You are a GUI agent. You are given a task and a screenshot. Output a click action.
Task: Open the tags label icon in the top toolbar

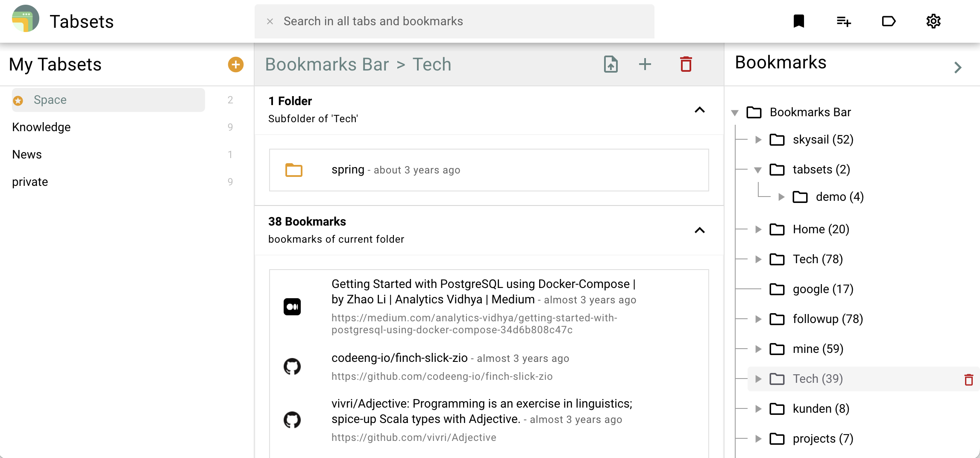click(889, 21)
